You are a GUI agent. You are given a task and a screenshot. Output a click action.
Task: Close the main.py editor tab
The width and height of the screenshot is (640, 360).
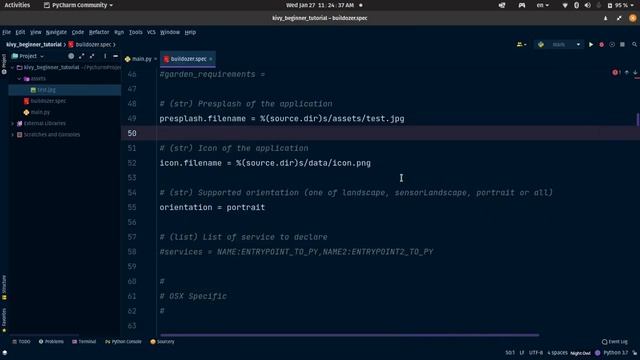pos(156,59)
